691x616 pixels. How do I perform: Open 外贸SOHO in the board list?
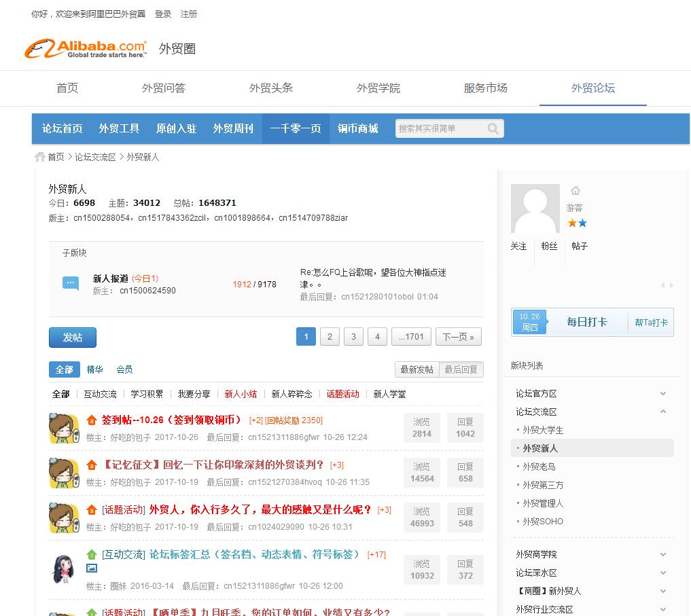[x=543, y=522]
